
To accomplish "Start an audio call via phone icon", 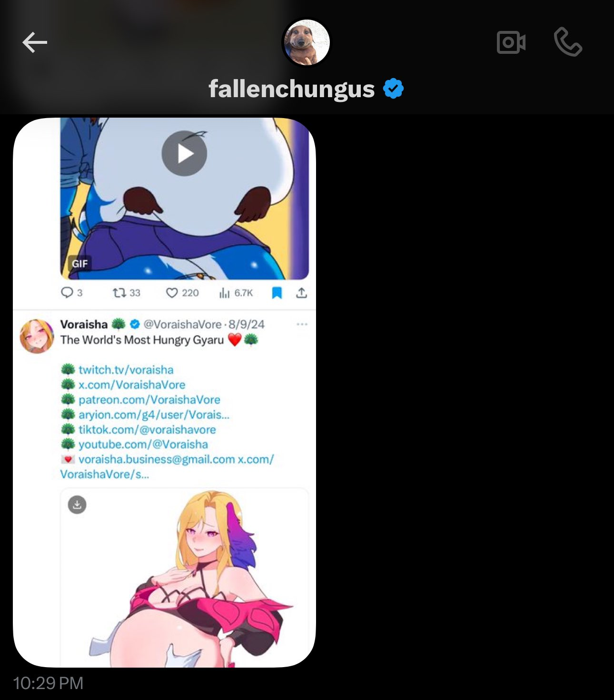I will coord(568,42).
